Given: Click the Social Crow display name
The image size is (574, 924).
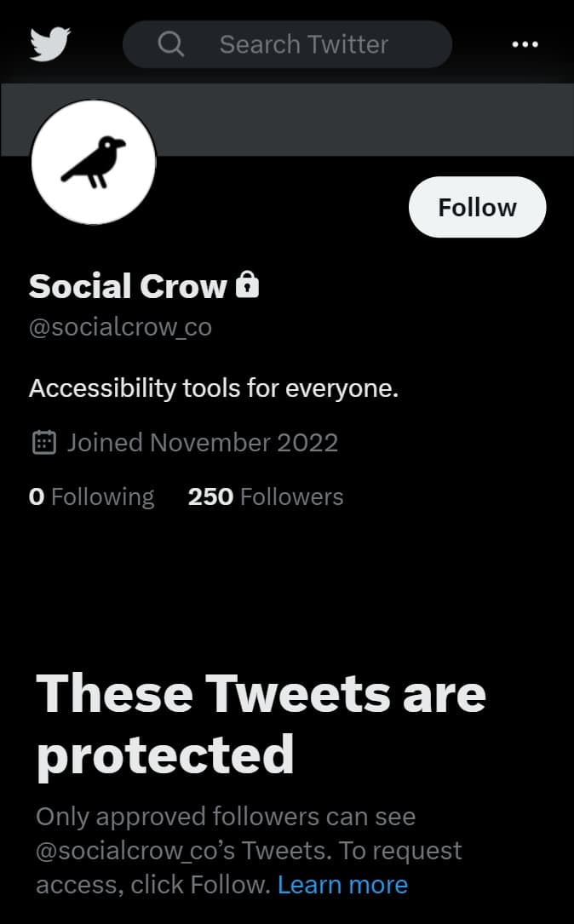Looking at the screenshot, I should (128, 285).
